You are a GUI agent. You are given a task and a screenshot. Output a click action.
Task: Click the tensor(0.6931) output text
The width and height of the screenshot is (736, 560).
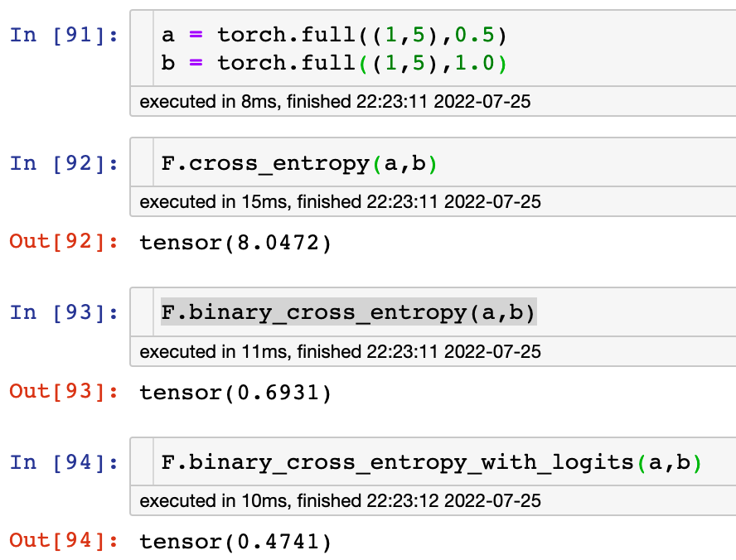coord(235,391)
